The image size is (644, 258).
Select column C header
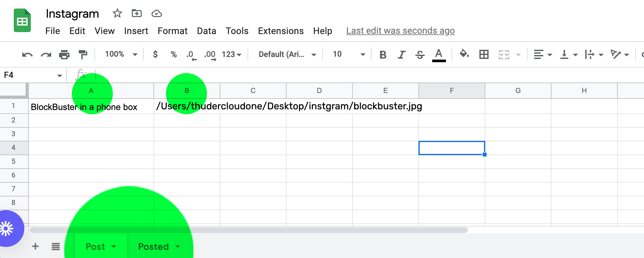click(x=253, y=91)
